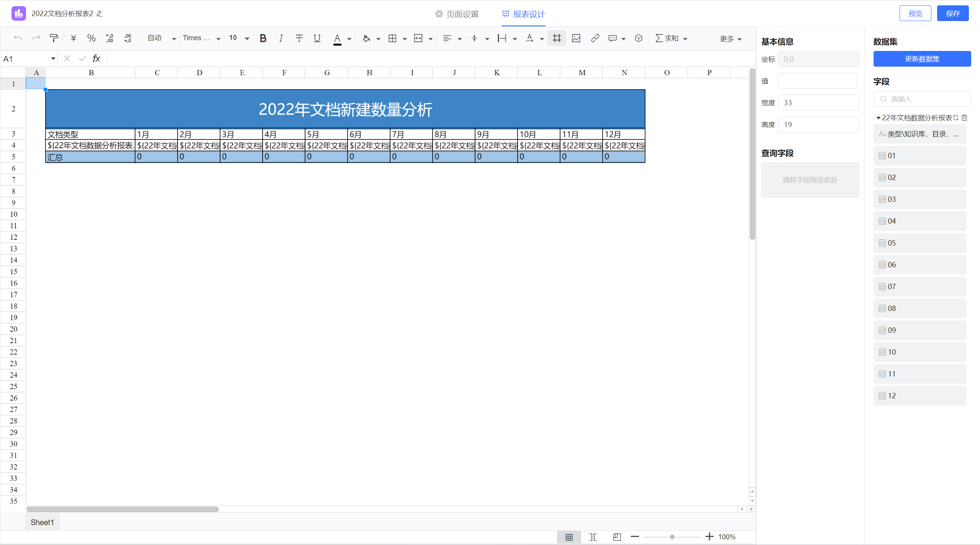Viewport: 980px width, 545px height.
Task: Click the font color A icon
Action: point(337,39)
